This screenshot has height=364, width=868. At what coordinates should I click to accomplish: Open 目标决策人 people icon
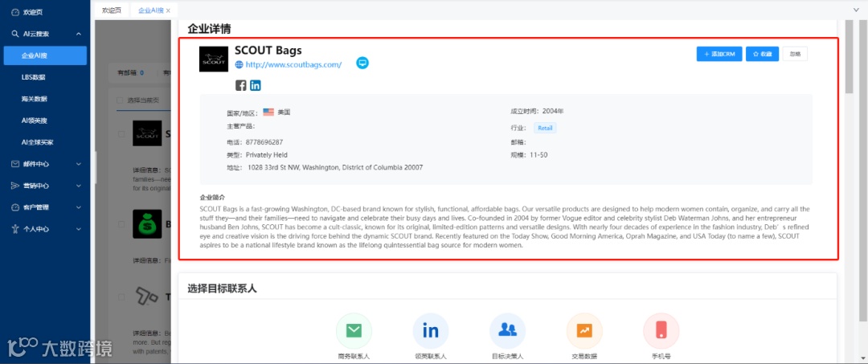[x=508, y=331]
